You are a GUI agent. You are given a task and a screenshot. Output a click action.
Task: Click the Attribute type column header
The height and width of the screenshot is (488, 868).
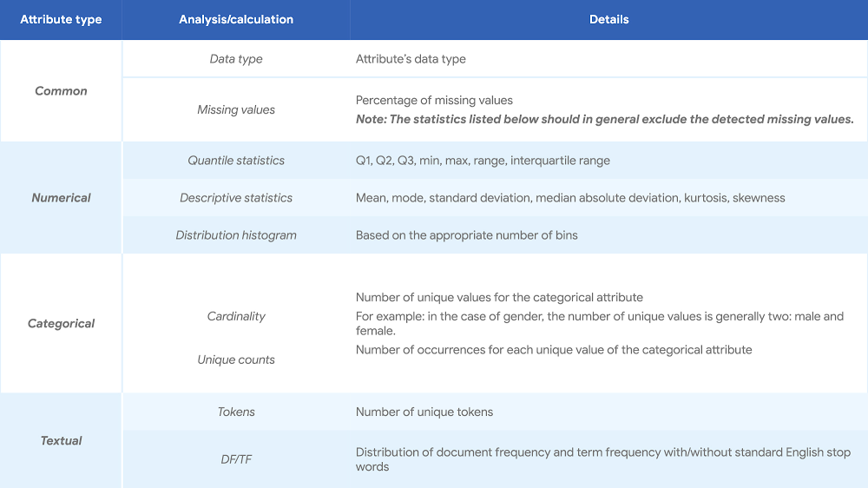61,19
